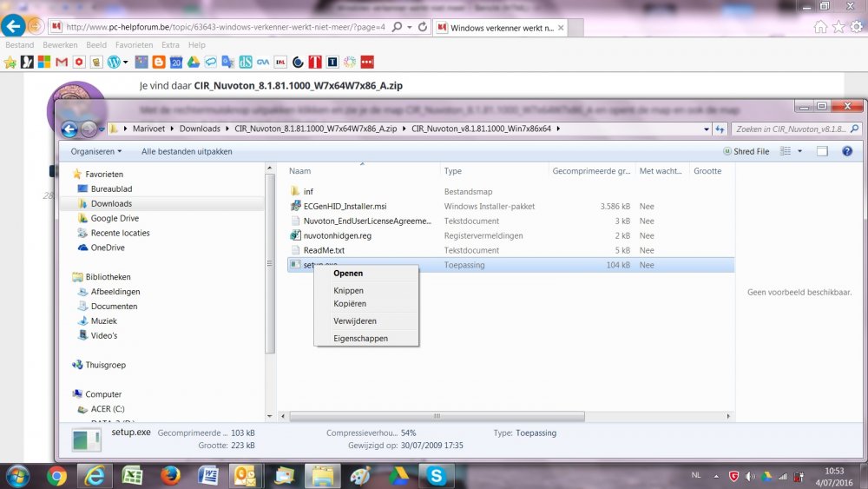Expand the Explorer recent pages dropdown arrow
Viewport: 868px width, 489px height.
coord(102,129)
